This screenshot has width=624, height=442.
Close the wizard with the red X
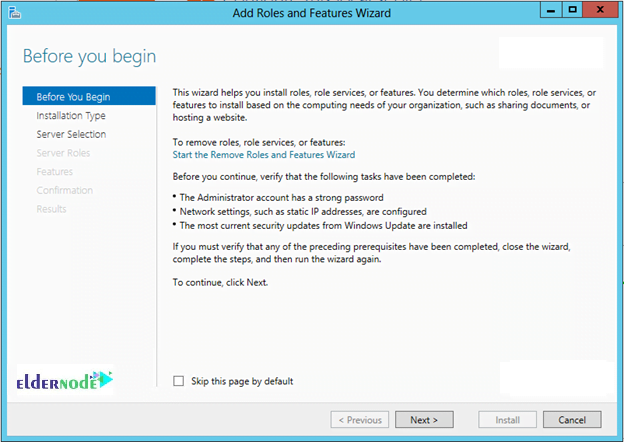point(602,9)
